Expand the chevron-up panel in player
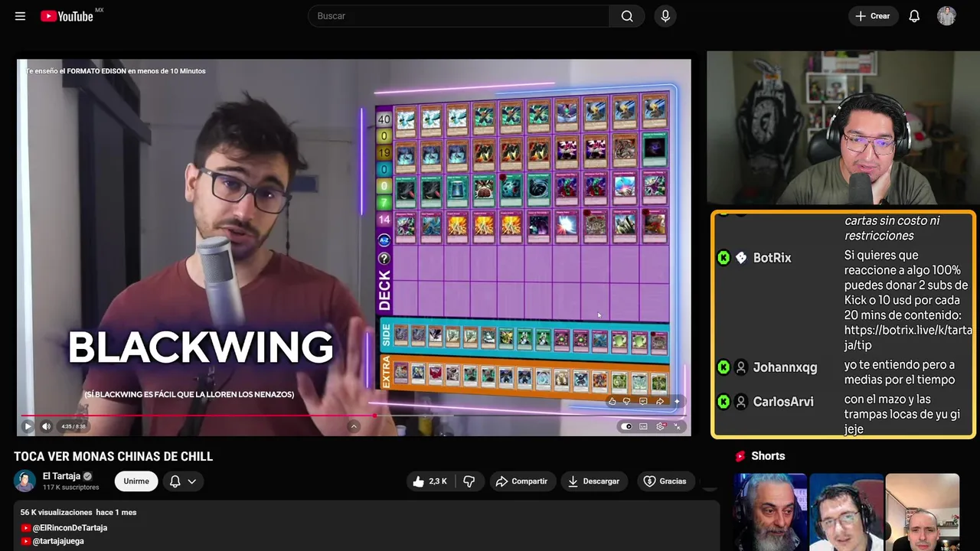 pos(353,426)
